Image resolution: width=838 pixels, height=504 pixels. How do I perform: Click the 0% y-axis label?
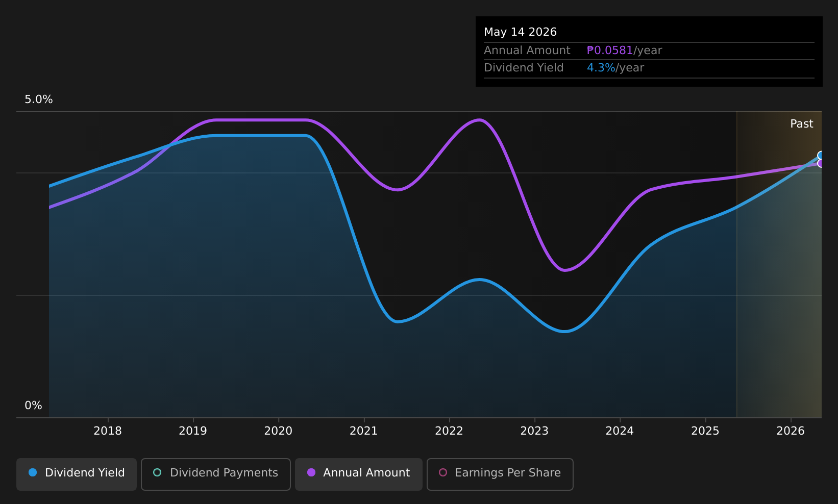pyautogui.click(x=33, y=406)
